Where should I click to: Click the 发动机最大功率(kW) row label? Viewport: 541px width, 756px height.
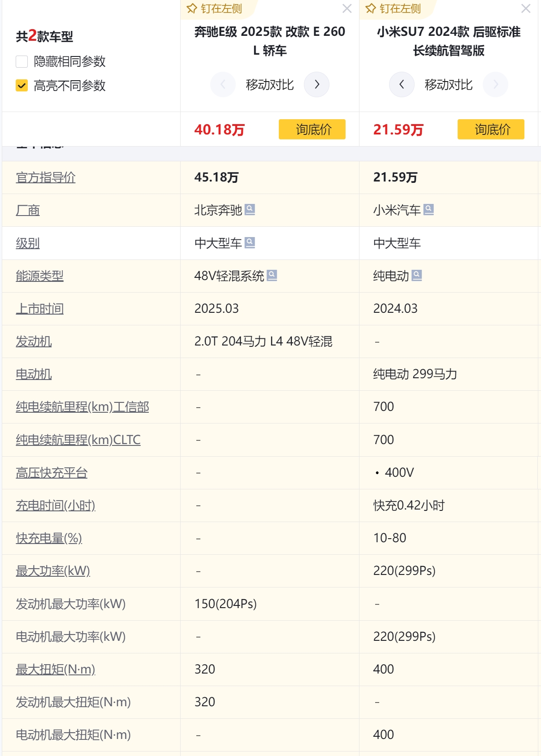click(x=71, y=604)
